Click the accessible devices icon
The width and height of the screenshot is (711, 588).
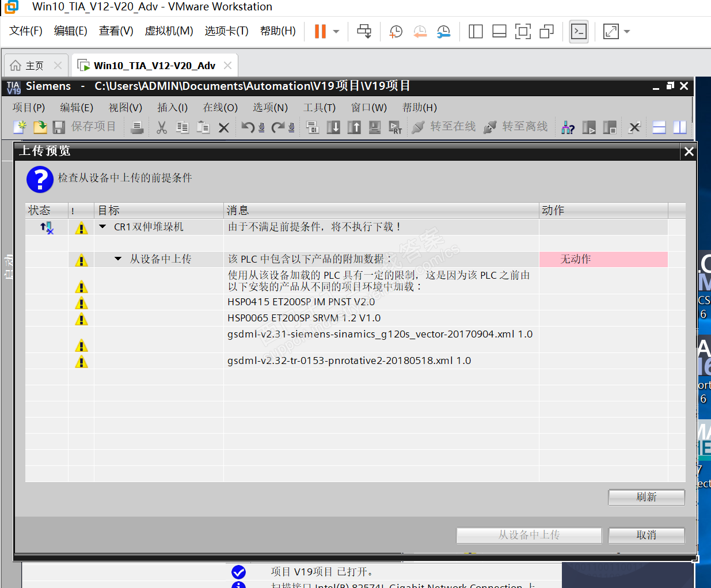click(568, 127)
